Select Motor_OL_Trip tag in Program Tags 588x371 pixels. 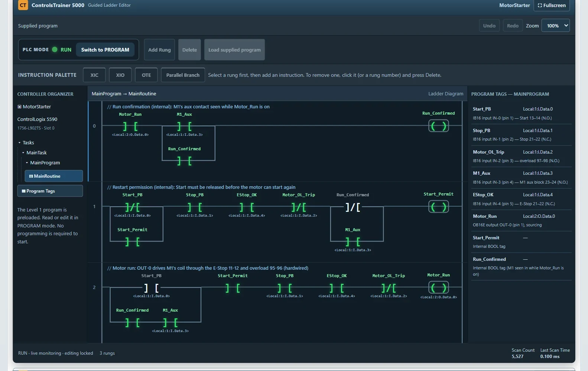point(521,156)
